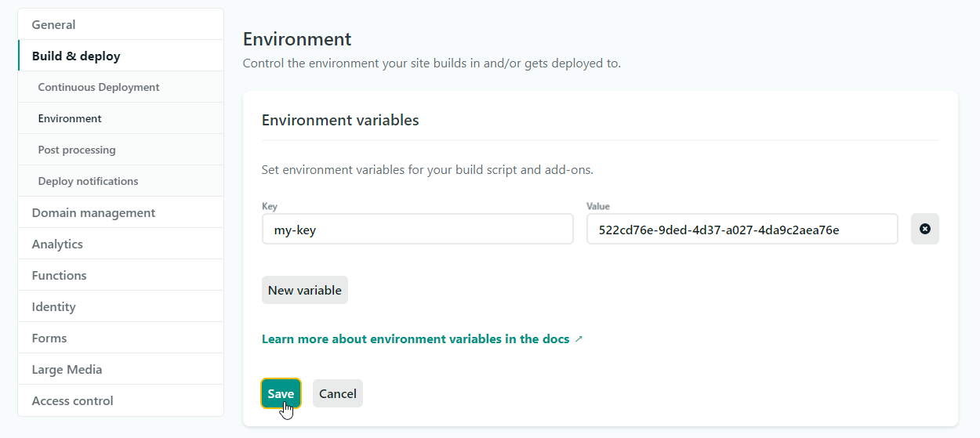The image size is (980, 438).
Task: Select Build & deploy in the sidebar
Action: [x=76, y=56]
